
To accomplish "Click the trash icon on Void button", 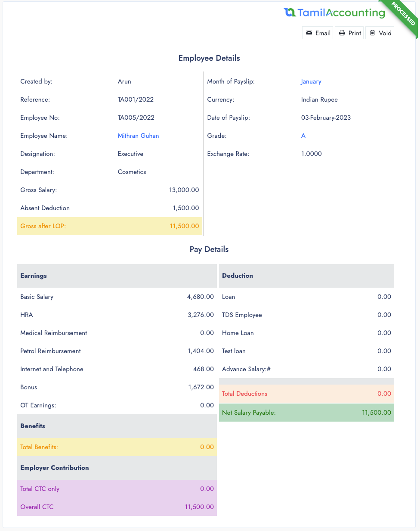I will click(x=373, y=33).
